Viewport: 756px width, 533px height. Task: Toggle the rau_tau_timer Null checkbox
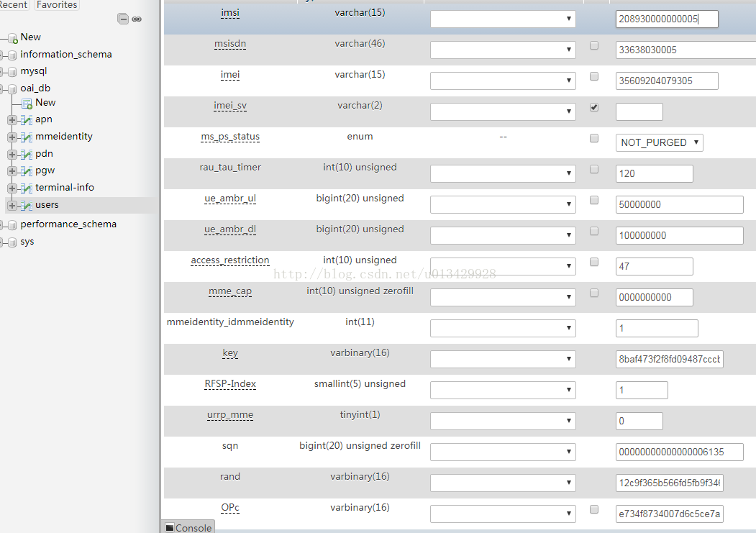coord(594,169)
